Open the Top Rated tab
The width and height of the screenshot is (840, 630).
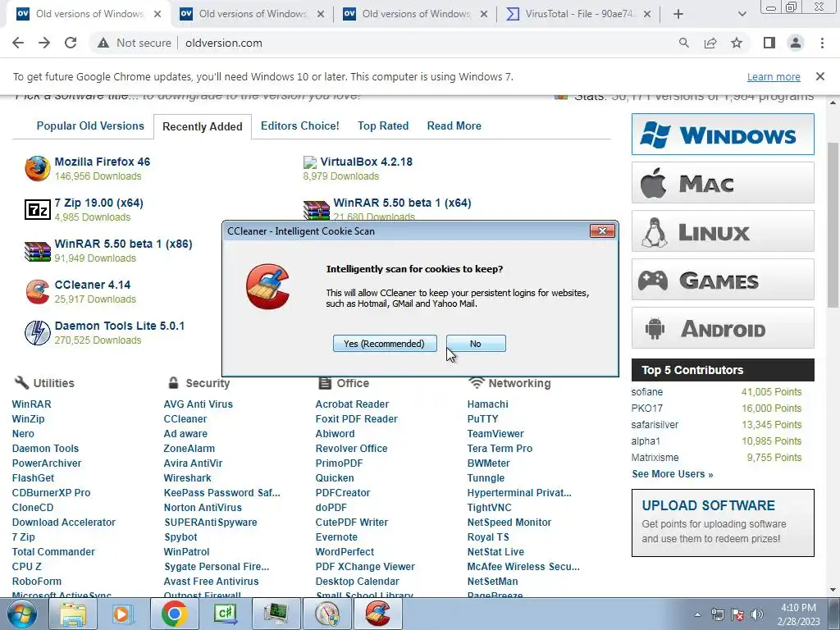click(x=383, y=126)
